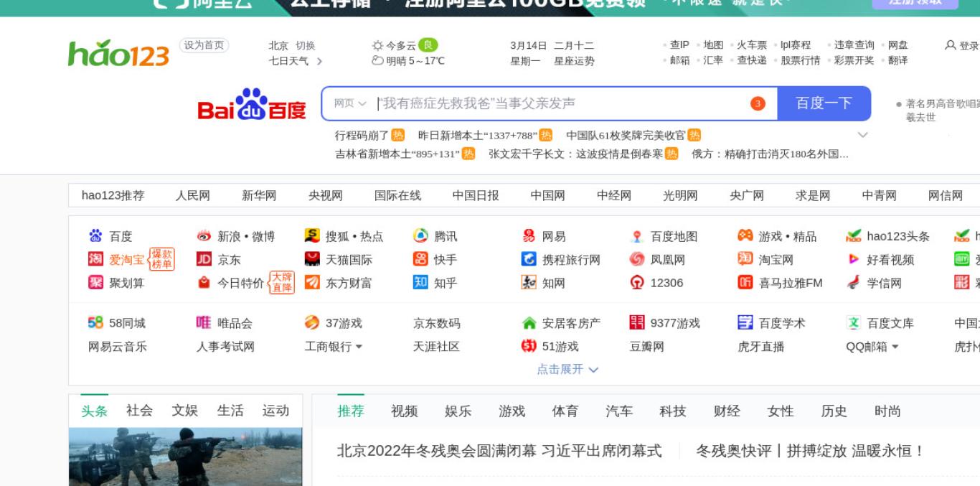The height and width of the screenshot is (486, 980).
Task: Open the QQ邮箱 dropdown
Action: click(895, 347)
